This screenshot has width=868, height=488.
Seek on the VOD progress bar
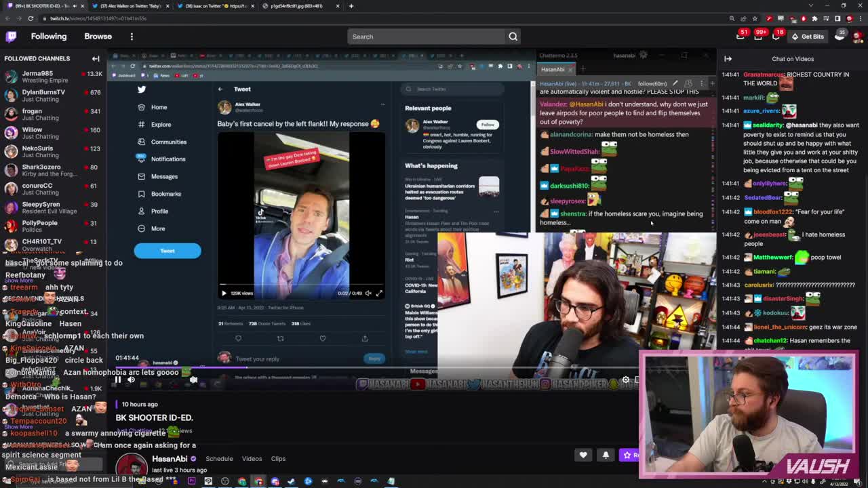[376, 368]
